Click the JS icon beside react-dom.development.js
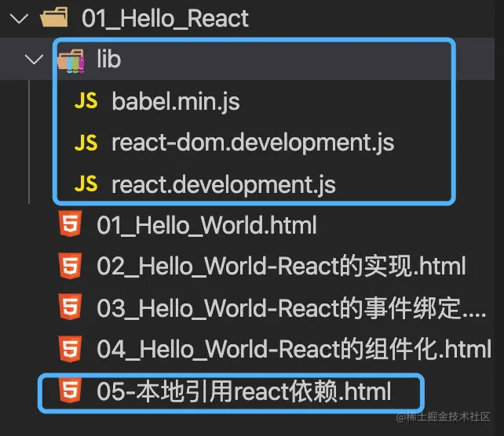The height and width of the screenshot is (436, 504). point(86,143)
